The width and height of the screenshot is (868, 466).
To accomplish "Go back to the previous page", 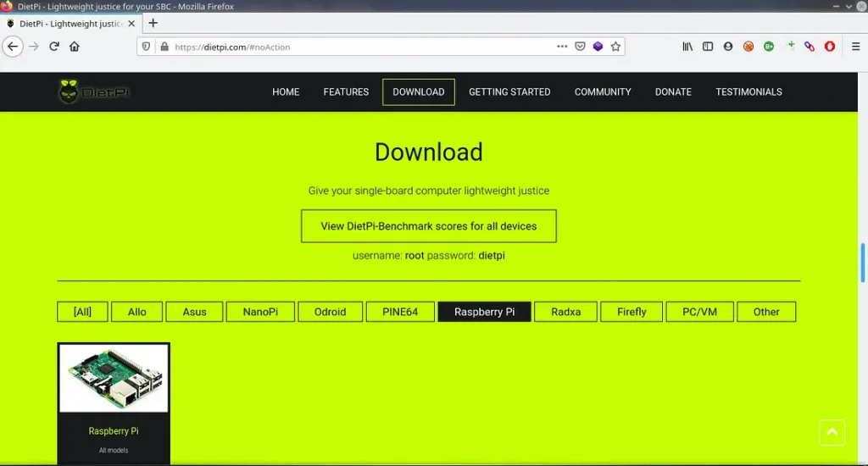I will point(13,47).
